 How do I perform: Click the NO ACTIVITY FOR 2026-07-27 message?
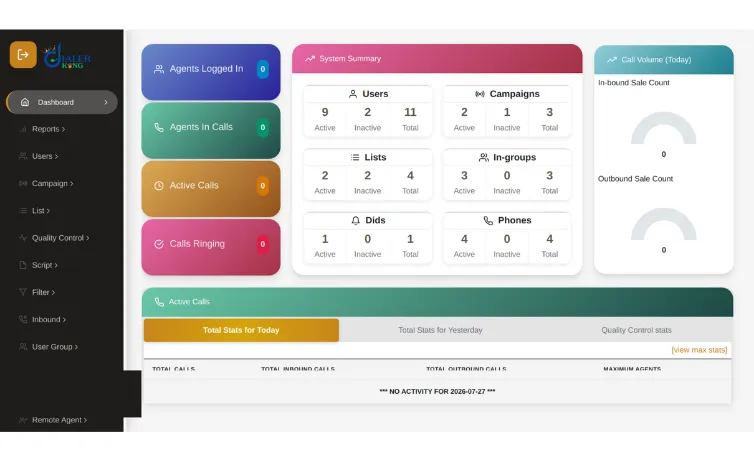[x=437, y=391]
